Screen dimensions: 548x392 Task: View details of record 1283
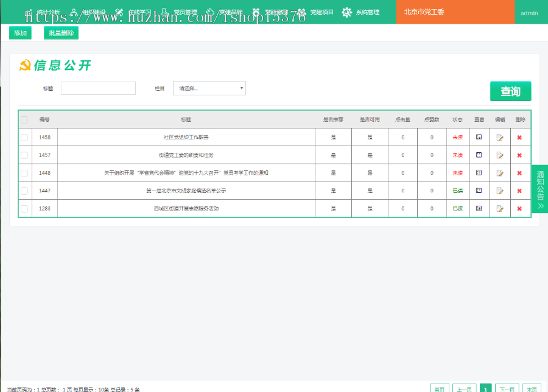click(479, 208)
